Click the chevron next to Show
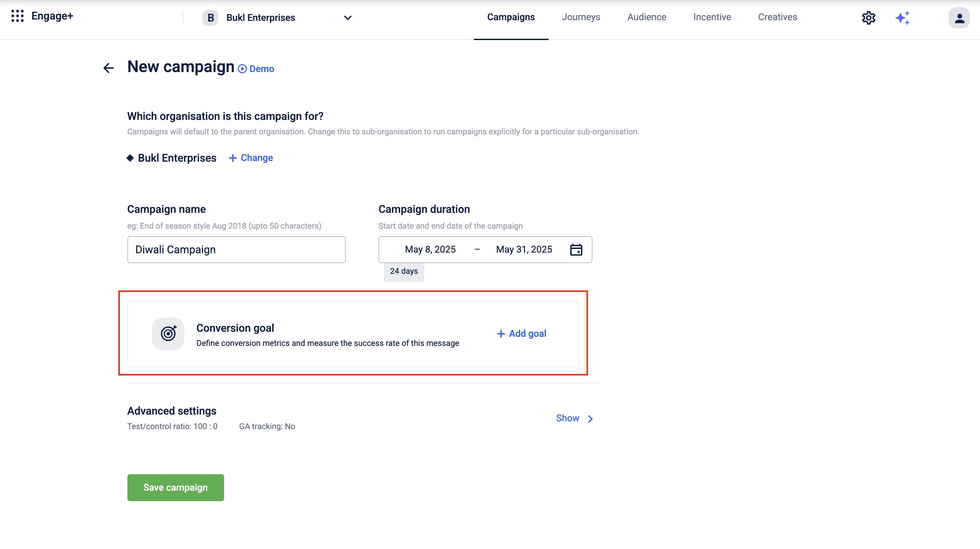Viewport: 980px width, 549px height. [590, 419]
